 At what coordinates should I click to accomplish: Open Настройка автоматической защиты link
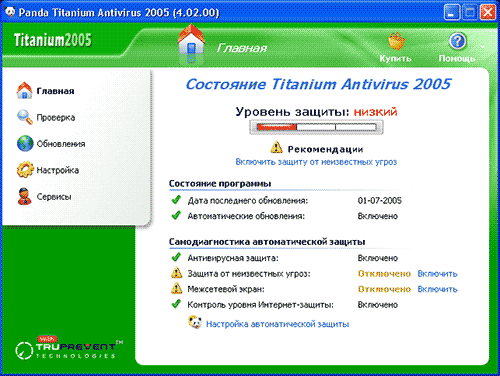[277, 324]
